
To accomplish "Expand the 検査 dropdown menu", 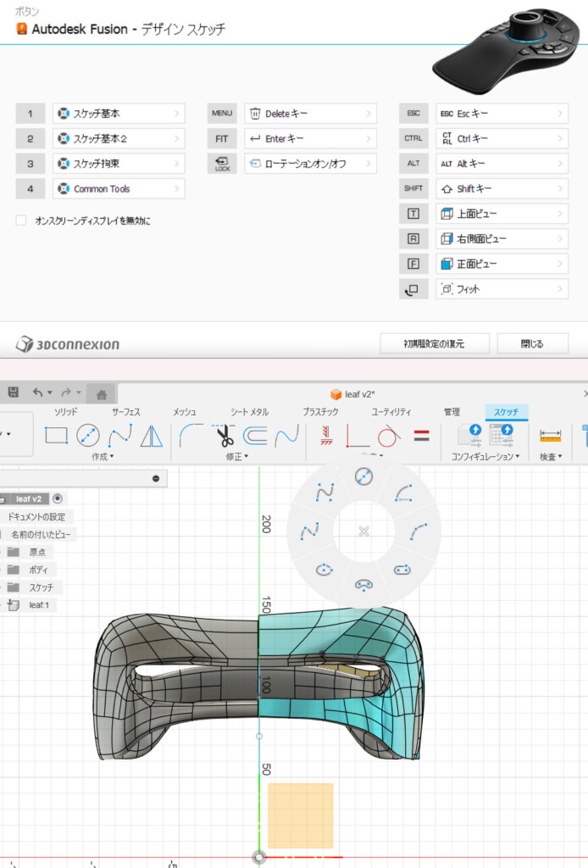I will pyautogui.click(x=551, y=457).
